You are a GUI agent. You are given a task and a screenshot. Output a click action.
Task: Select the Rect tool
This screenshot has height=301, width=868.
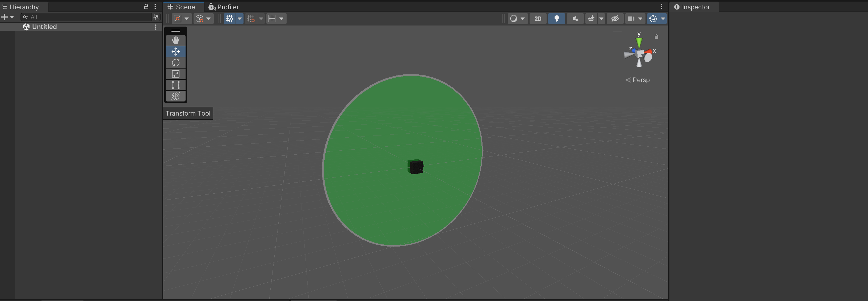(175, 85)
